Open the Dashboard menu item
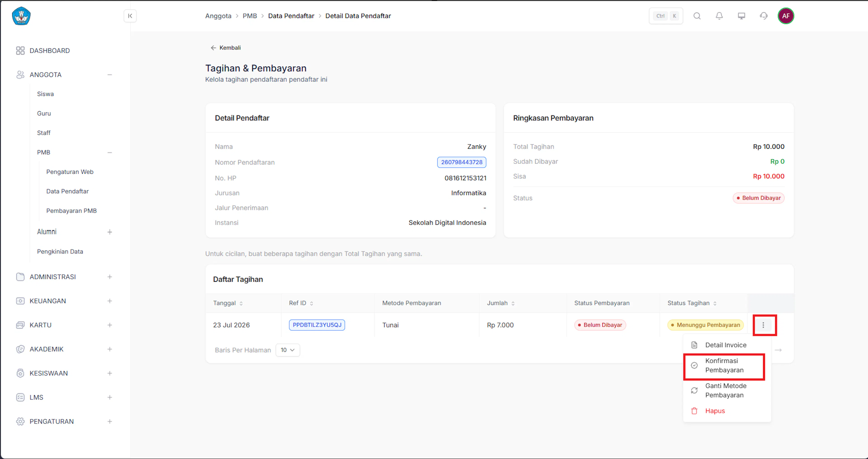Image resolution: width=868 pixels, height=459 pixels. tap(50, 51)
